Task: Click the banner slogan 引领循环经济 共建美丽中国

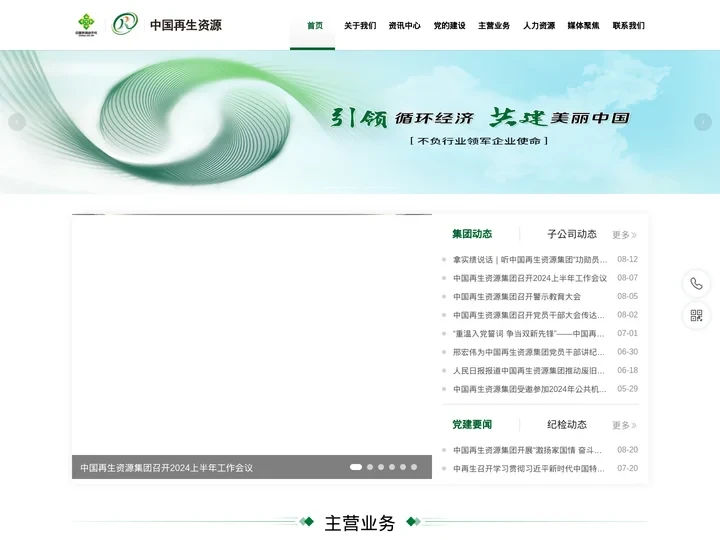Action: [480, 118]
